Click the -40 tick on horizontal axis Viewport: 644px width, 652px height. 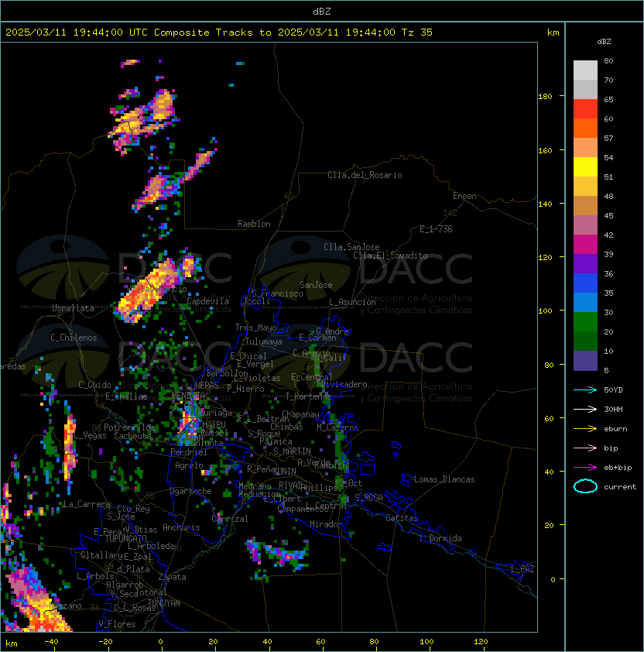click(51, 642)
